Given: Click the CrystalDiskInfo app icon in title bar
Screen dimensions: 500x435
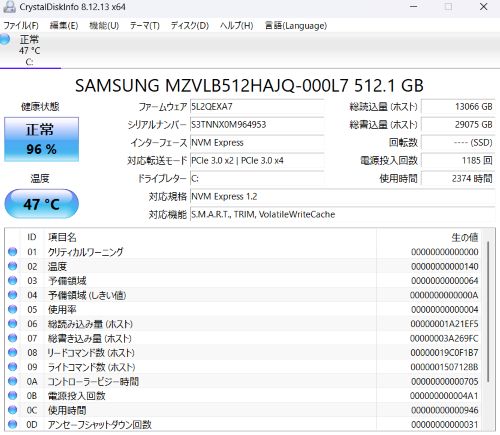Looking at the screenshot, I should (x=9, y=7).
